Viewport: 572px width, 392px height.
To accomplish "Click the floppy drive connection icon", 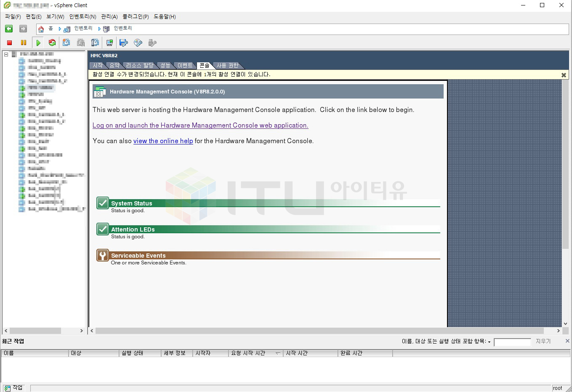I will click(x=124, y=43).
